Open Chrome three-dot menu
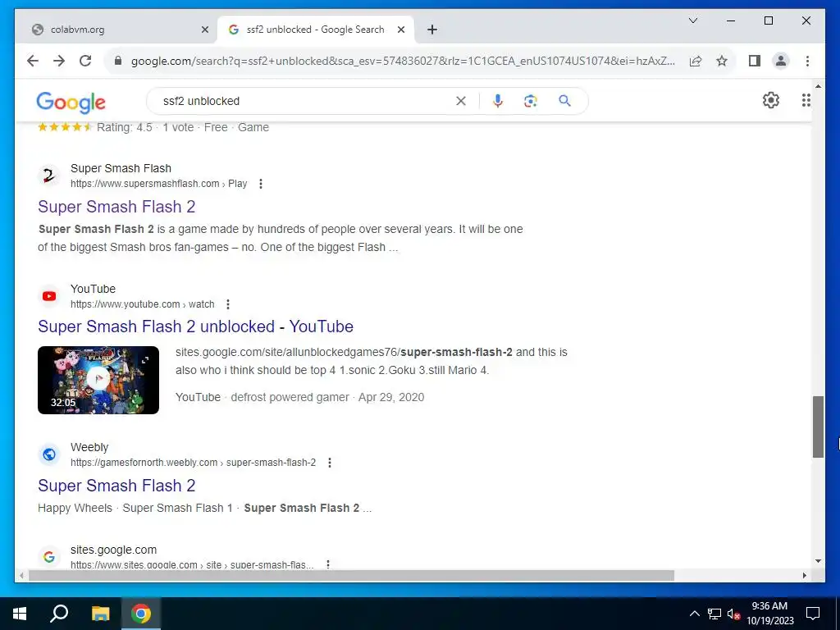 pyautogui.click(x=807, y=61)
